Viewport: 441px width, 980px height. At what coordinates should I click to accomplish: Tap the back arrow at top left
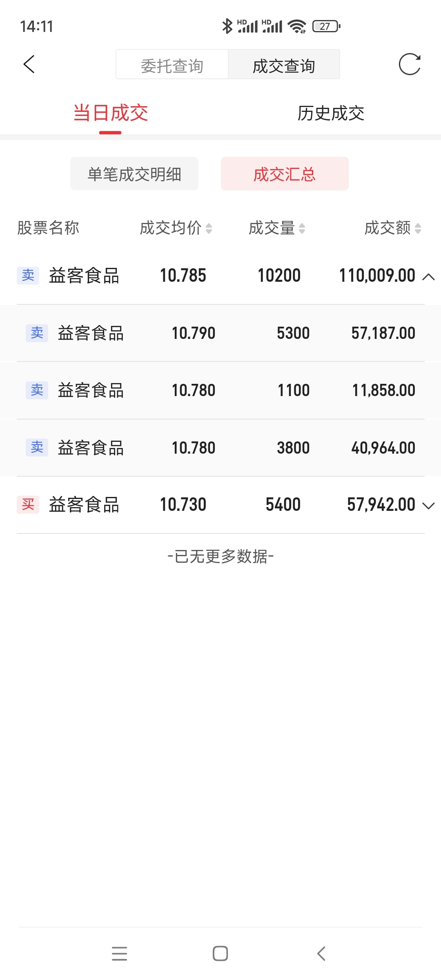(x=29, y=65)
